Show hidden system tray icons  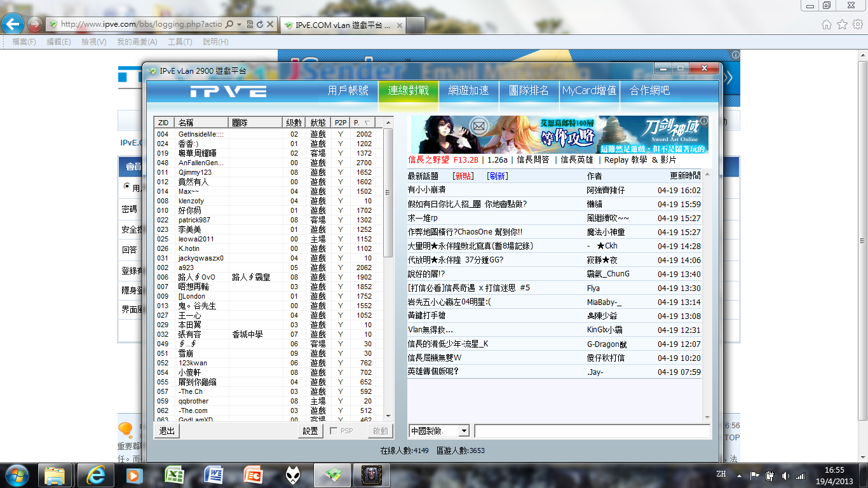738,475
